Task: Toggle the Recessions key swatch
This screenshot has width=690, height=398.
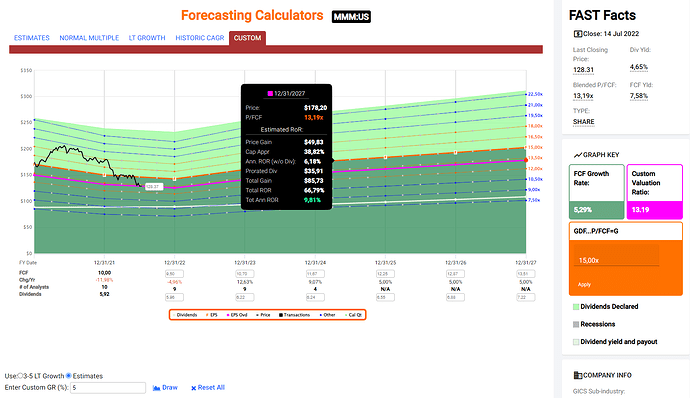Action: click(x=576, y=324)
